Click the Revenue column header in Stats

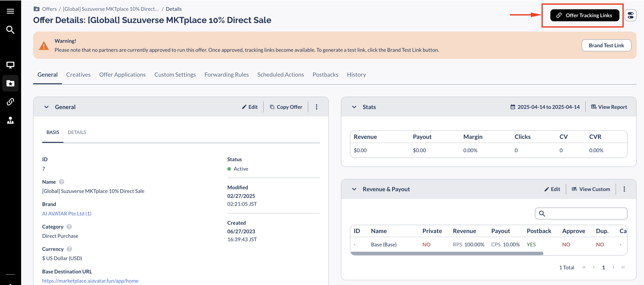[x=365, y=137]
